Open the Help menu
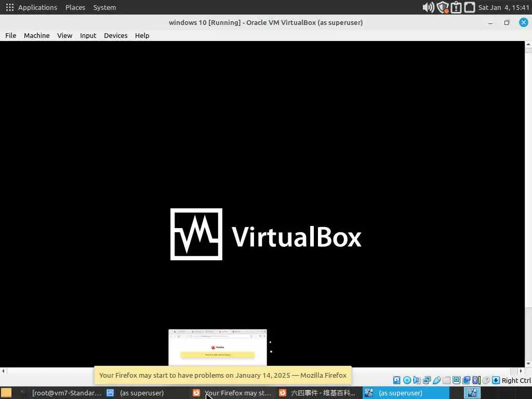The height and width of the screenshot is (399, 532). 142,36
